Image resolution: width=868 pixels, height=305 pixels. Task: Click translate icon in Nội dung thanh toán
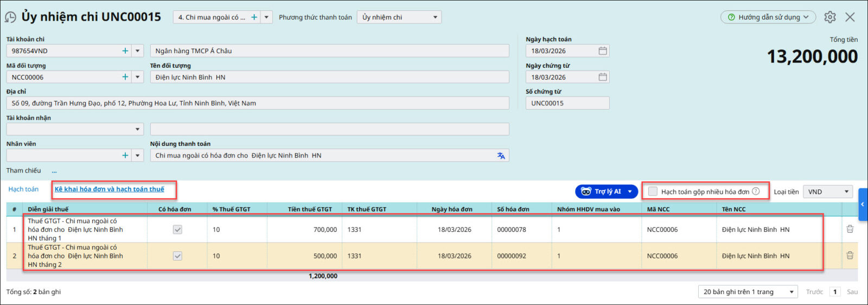click(501, 156)
